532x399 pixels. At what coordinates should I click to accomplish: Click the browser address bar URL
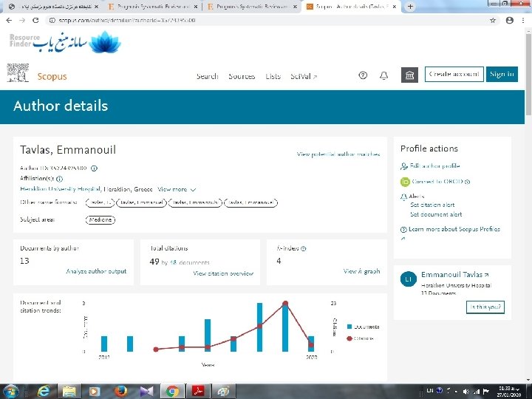click(x=127, y=21)
